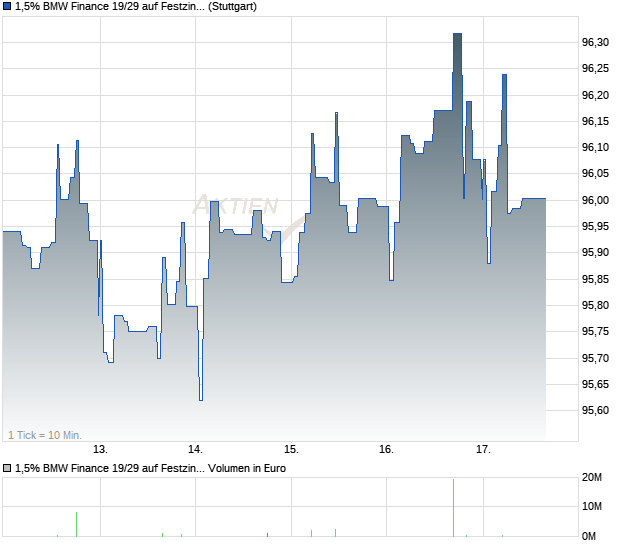Click the gray volume legend swatch
The height and width of the screenshot is (546, 620).
7,469
